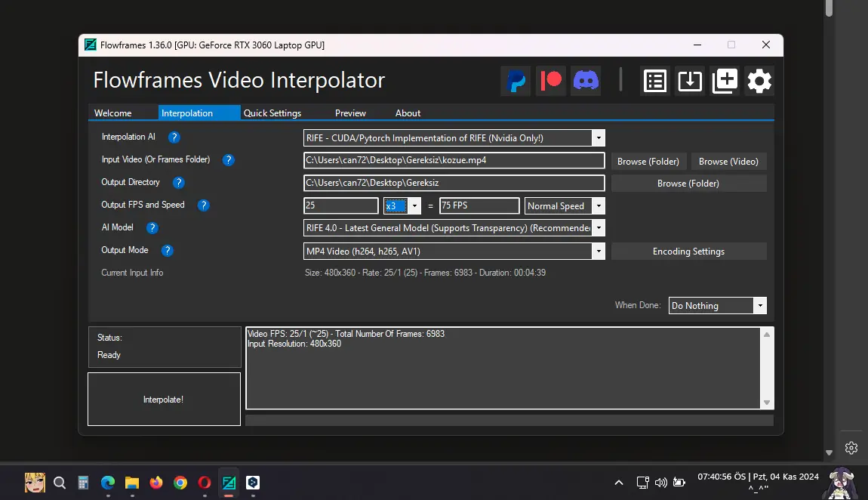Show help for Input Video field

click(x=228, y=160)
